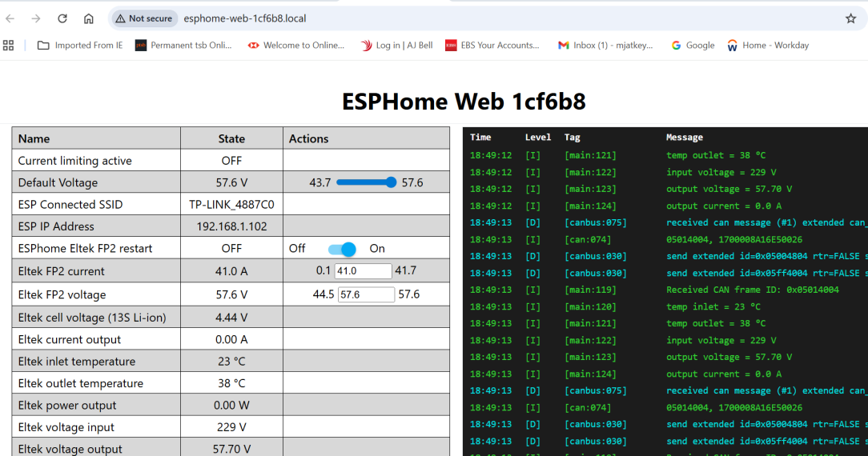This screenshot has width=868, height=456.
Task: Click the address bar URL esphome-web-1cf6b8.local
Action: point(245,18)
